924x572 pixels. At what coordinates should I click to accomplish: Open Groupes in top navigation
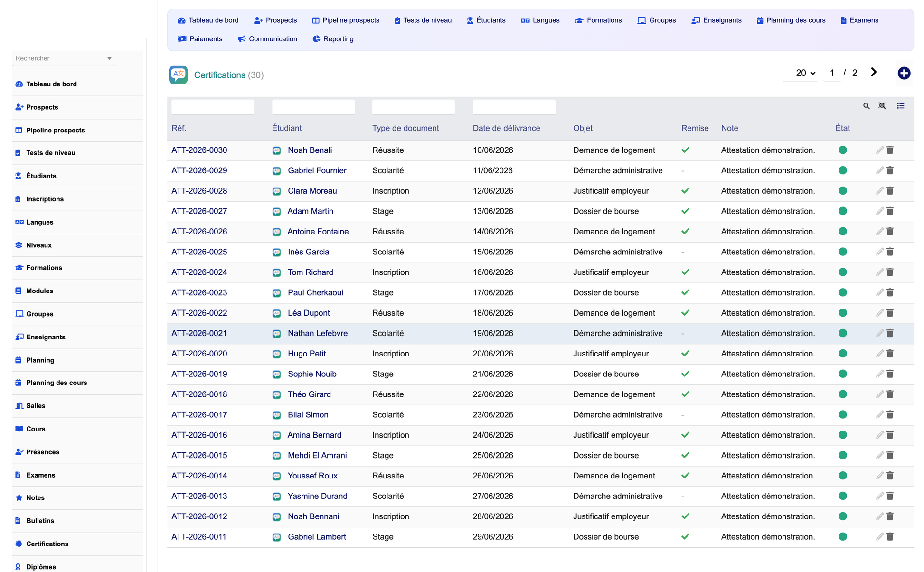[656, 20]
